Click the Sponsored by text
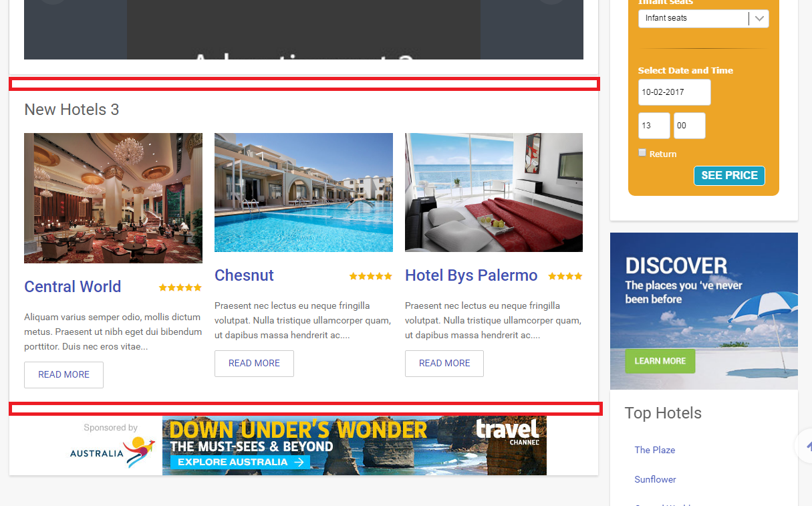Image resolution: width=812 pixels, height=506 pixels. coord(110,428)
